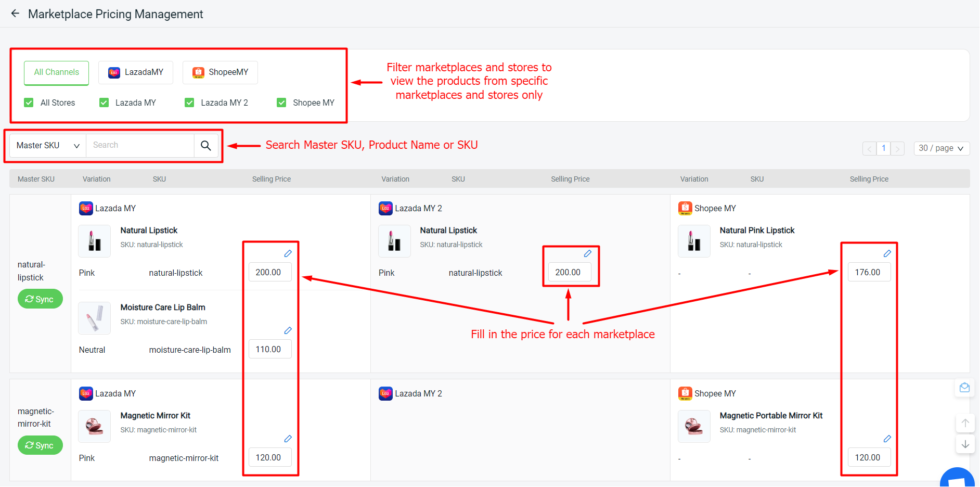
Task: Uncheck the All Stores checkbox
Action: click(29, 102)
